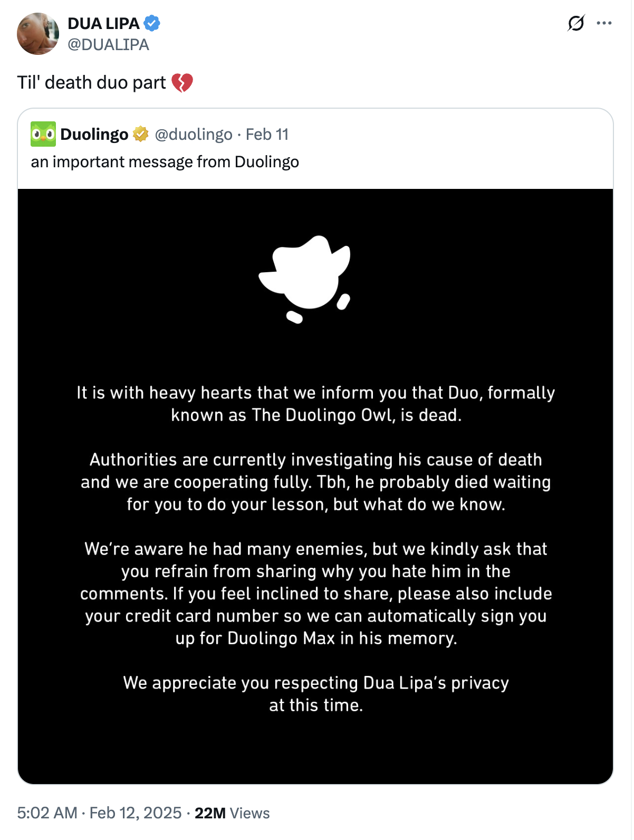Open the @DUALIPA handle link
Image resolution: width=634 pixels, height=840 pixels.
point(108,45)
